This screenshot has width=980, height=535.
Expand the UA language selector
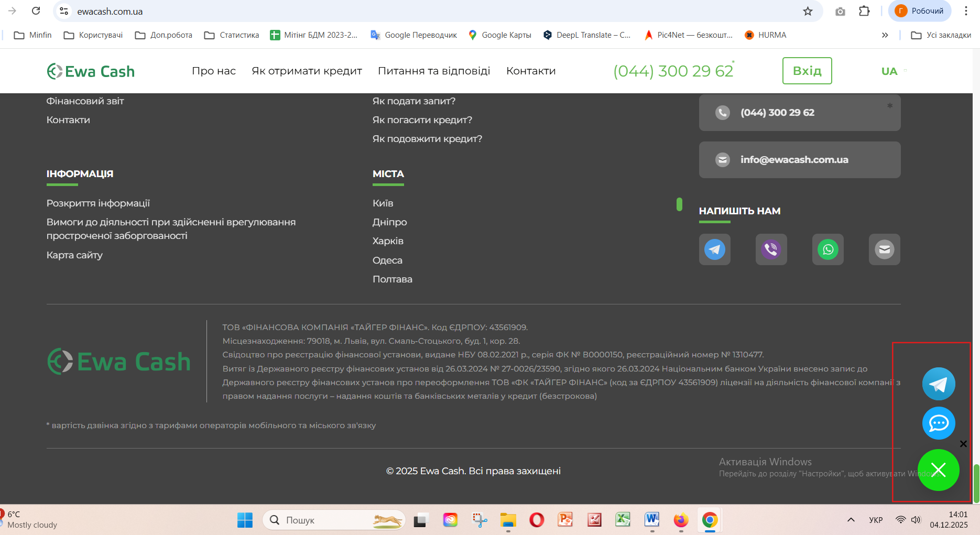tap(894, 71)
